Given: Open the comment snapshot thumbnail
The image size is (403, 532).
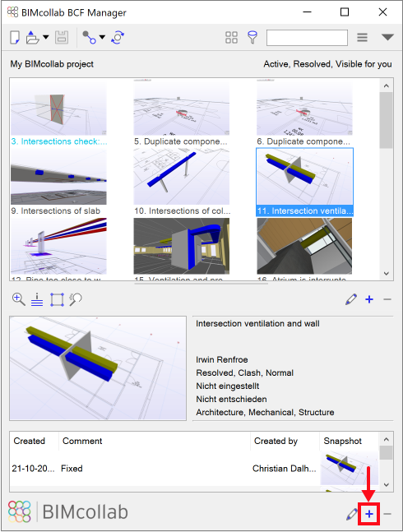Looking at the screenshot, I should pyautogui.click(x=349, y=468).
